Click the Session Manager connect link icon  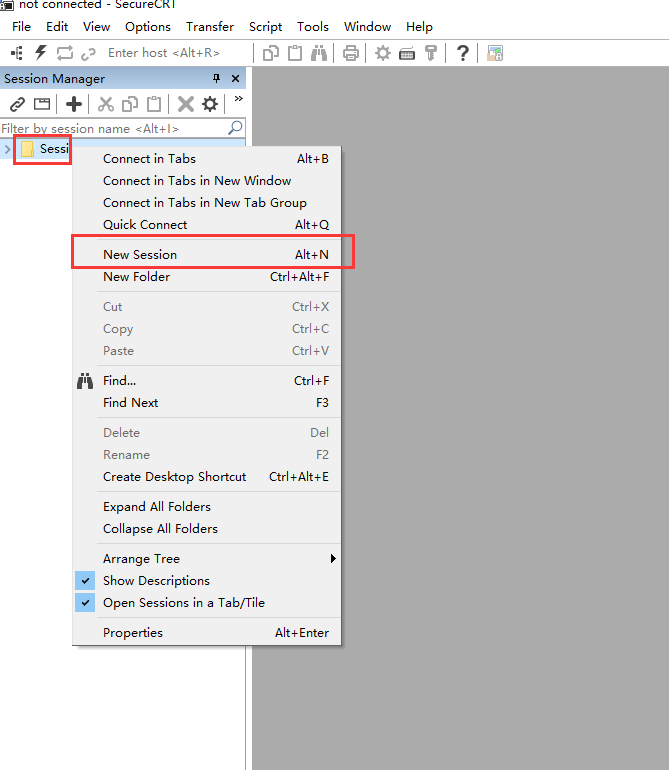click(x=18, y=104)
